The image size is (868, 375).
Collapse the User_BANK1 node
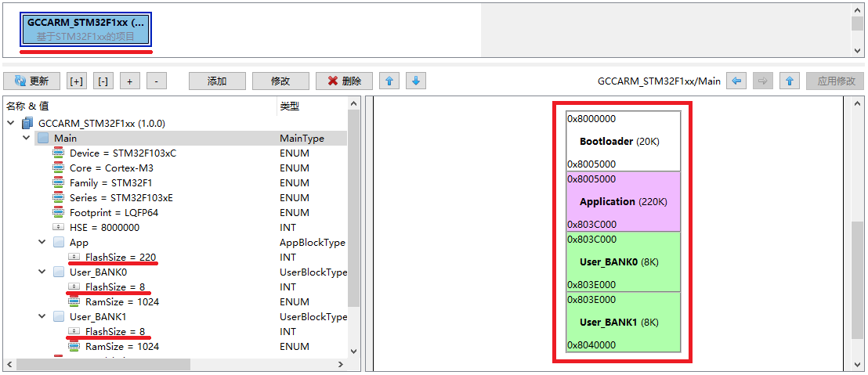42,317
